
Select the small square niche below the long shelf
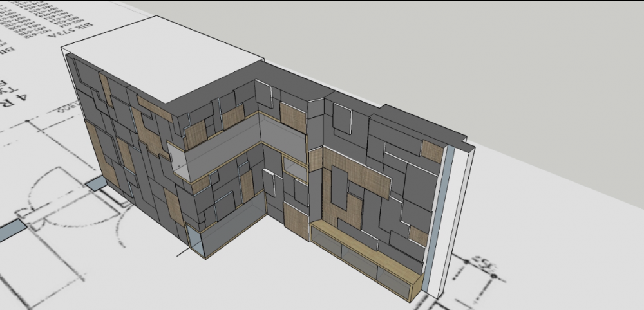click(295, 170)
